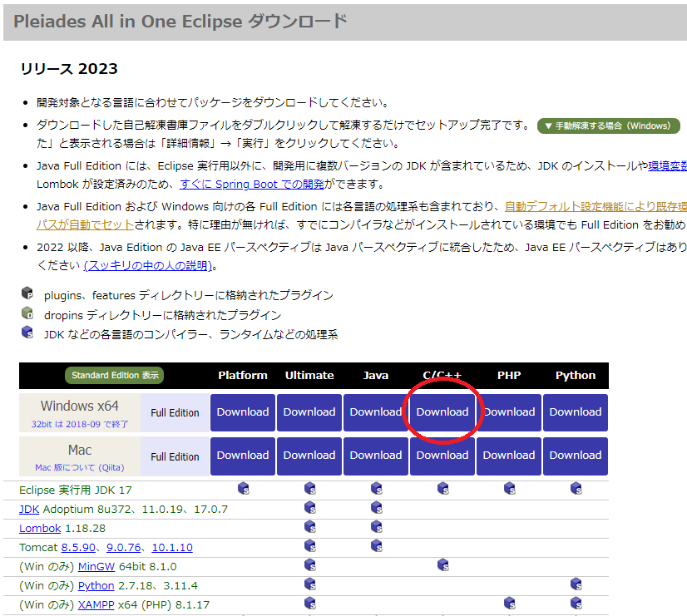The image size is (687, 616).
Task: Click the Ultimate column header
Action: pos(309,376)
